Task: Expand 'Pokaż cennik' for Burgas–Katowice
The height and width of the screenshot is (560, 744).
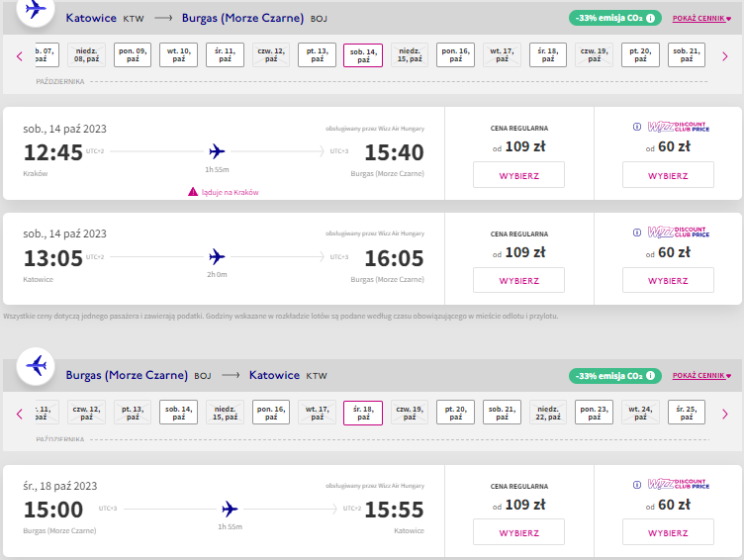Action: click(x=701, y=375)
